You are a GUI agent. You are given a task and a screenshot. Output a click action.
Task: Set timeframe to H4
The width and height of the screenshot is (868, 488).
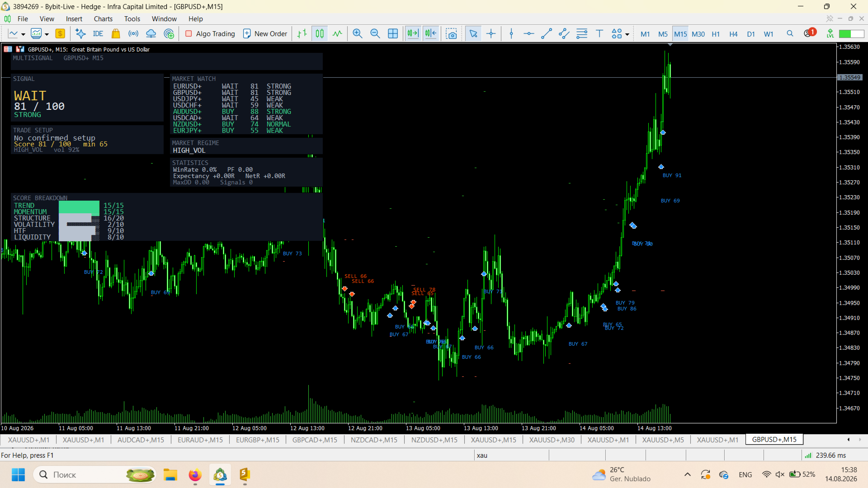pyautogui.click(x=733, y=34)
